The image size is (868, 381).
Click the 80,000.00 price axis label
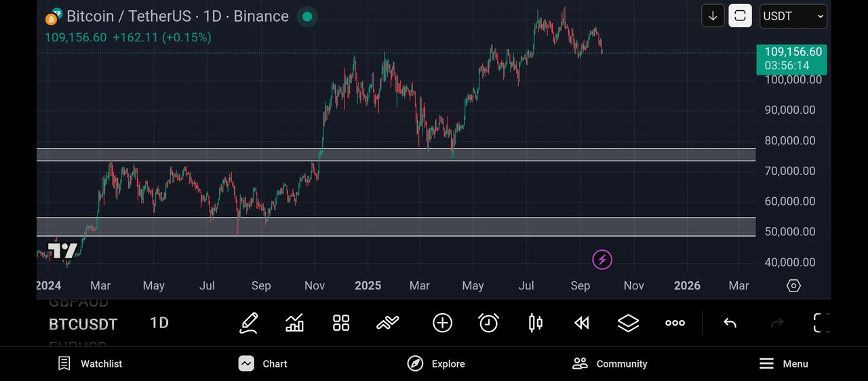(790, 141)
